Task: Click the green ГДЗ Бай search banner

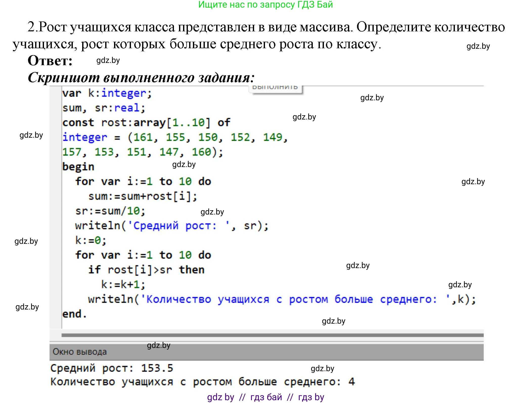Action: (266, 5)
